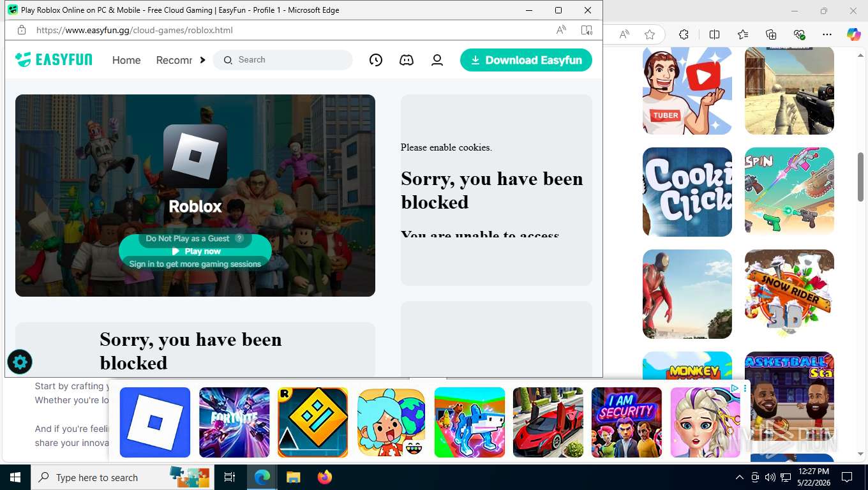This screenshot has width=868, height=490.
Task: Open Browser essentials heart icon
Action: (799, 34)
